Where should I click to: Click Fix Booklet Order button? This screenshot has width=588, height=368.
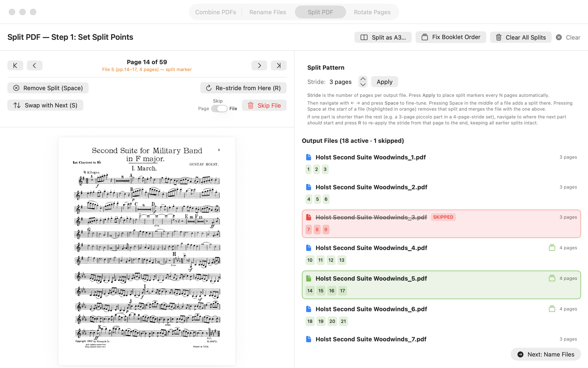point(451,37)
